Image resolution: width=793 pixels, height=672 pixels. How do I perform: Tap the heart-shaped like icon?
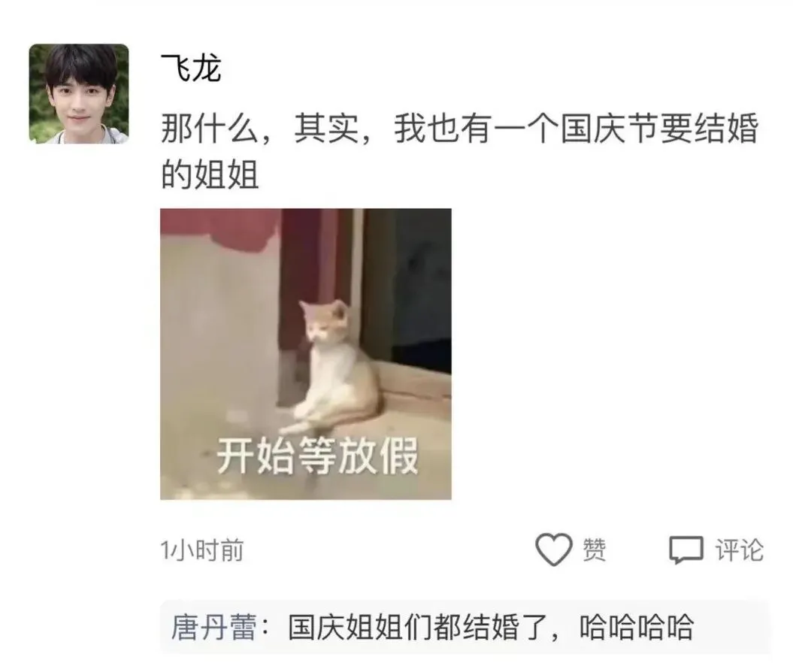point(553,549)
